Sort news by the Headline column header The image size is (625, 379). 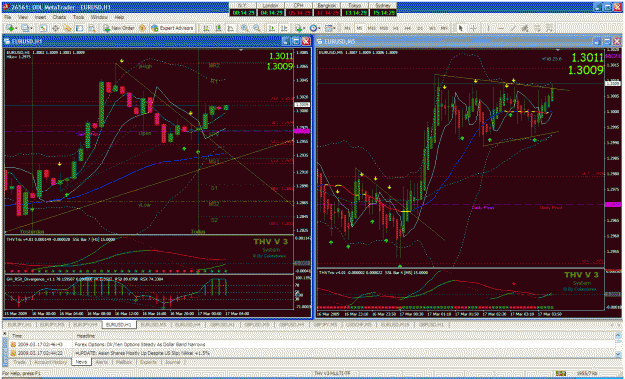pos(343,336)
